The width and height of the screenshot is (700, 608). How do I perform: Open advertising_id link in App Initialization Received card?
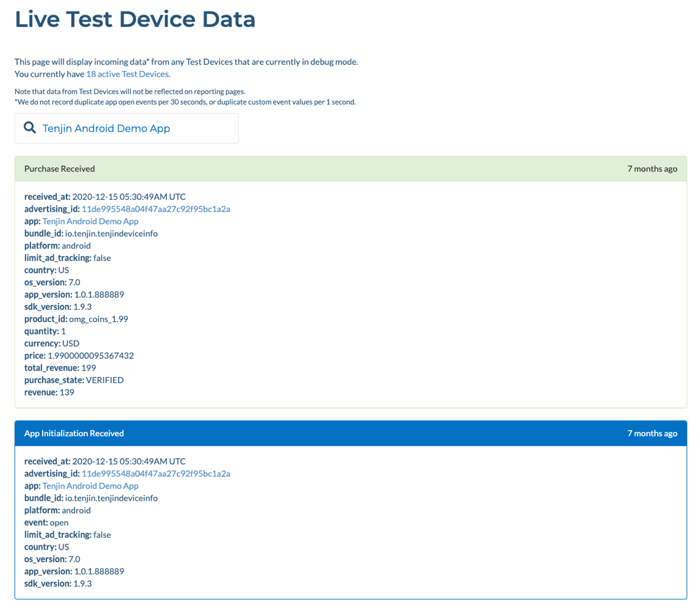coord(156,474)
